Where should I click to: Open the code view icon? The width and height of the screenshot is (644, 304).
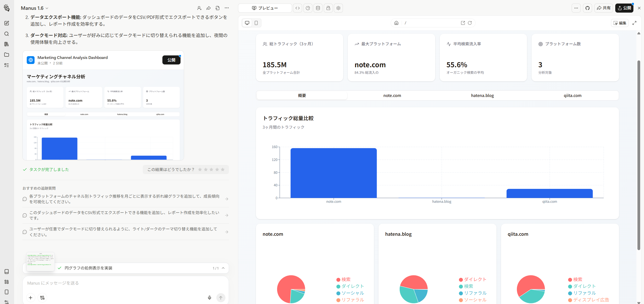[x=298, y=8]
